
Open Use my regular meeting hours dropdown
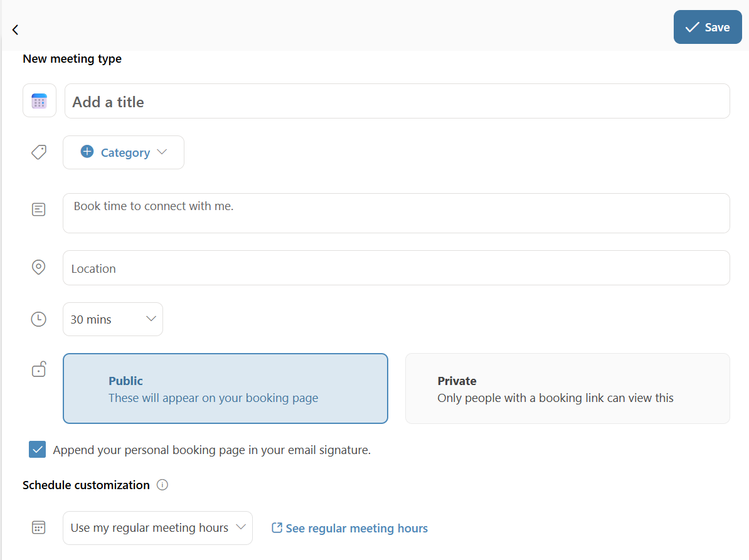click(157, 528)
